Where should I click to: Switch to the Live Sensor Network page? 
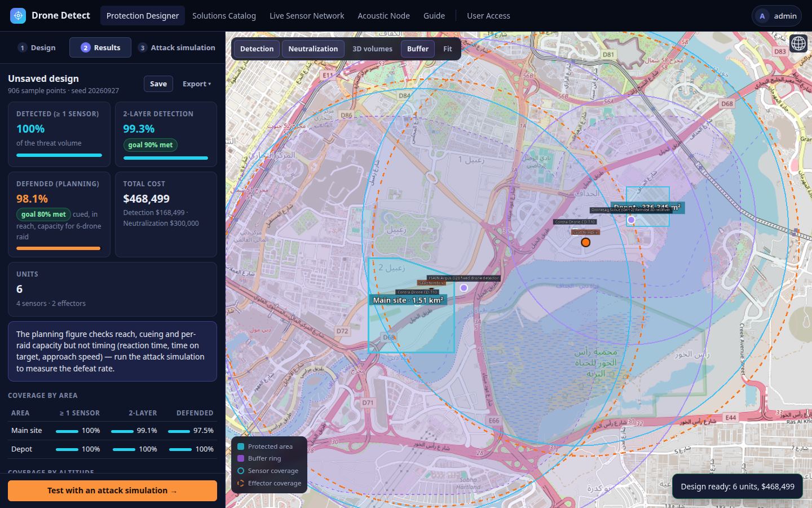point(307,16)
